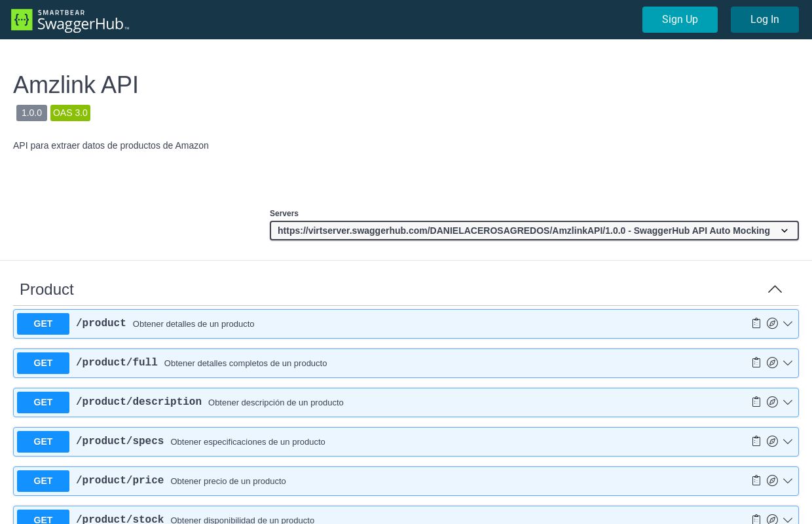Click 'Obtener disponibilidad de un producto' summary
This screenshot has width=812, height=524.
coord(242,520)
